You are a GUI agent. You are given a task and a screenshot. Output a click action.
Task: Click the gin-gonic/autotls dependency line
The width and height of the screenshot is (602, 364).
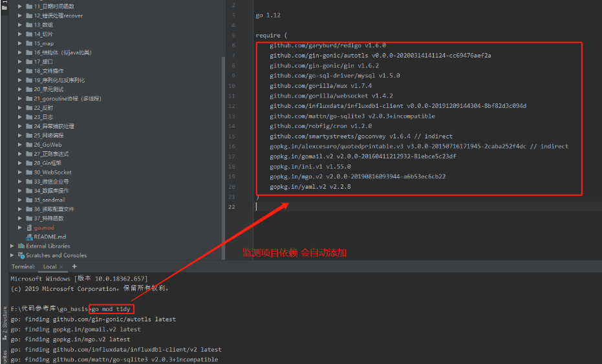pyautogui.click(x=380, y=56)
